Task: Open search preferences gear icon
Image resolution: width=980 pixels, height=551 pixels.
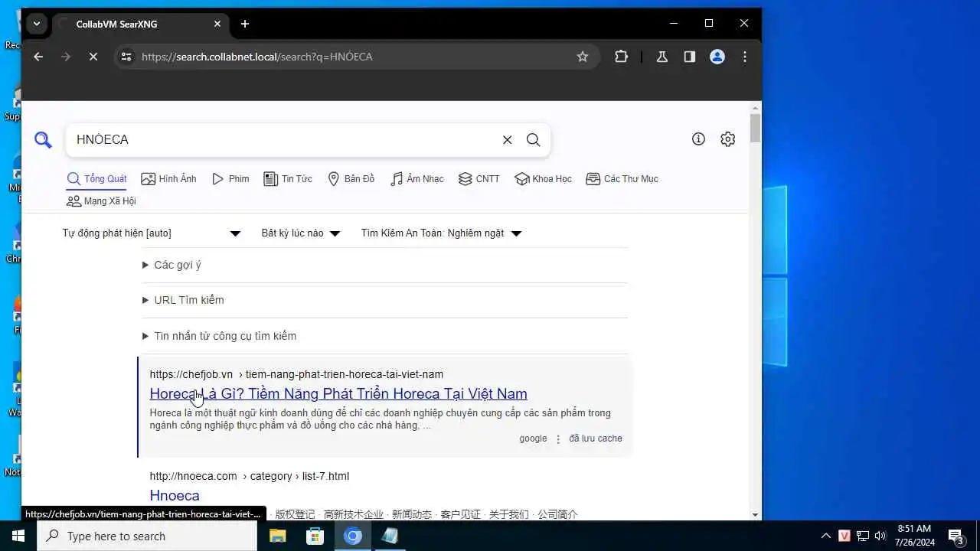Action: (728, 139)
